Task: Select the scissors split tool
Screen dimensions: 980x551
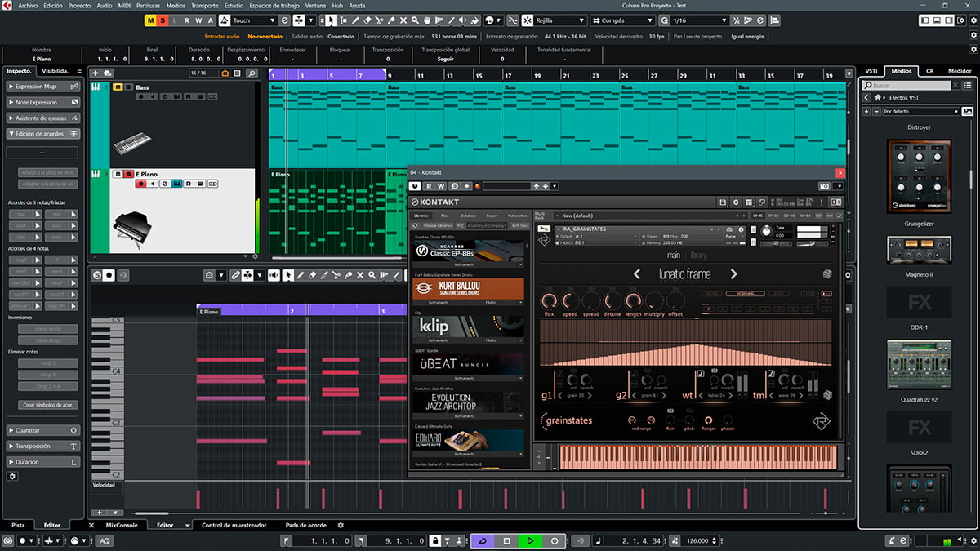Action: click(x=380, y=20)
